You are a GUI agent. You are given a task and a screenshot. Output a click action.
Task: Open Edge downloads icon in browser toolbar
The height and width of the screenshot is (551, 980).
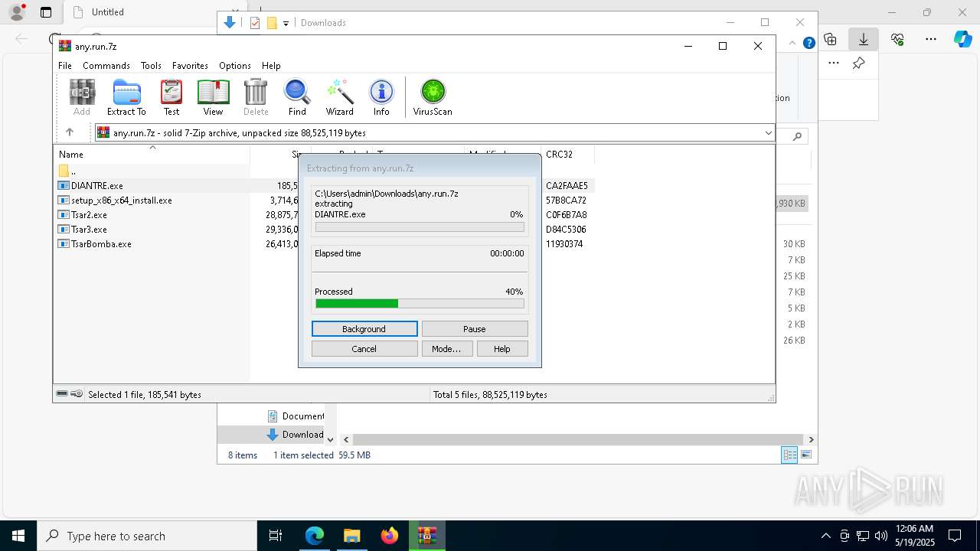(x=864, y=39)
